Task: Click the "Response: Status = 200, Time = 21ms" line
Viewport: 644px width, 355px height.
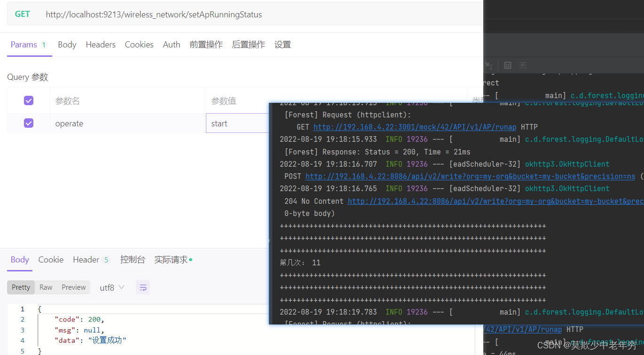Action: [377, 152]
